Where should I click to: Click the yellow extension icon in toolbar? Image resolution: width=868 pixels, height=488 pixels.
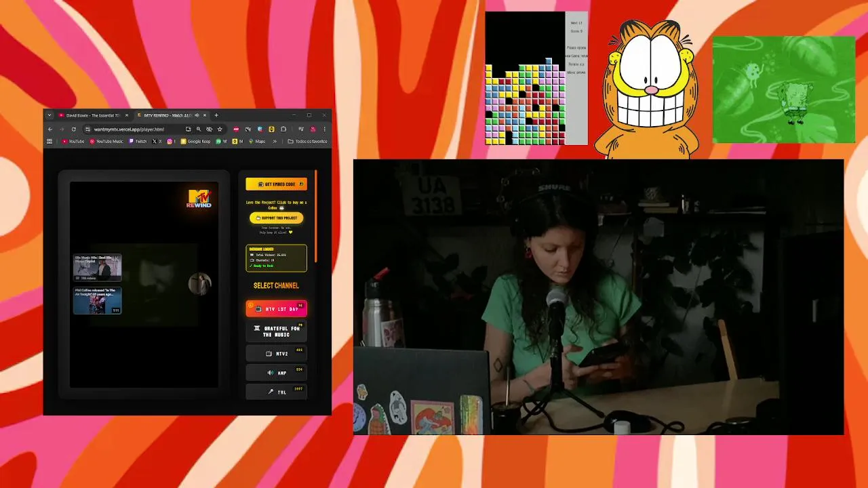pyautogui.click(x=272, y=129)
